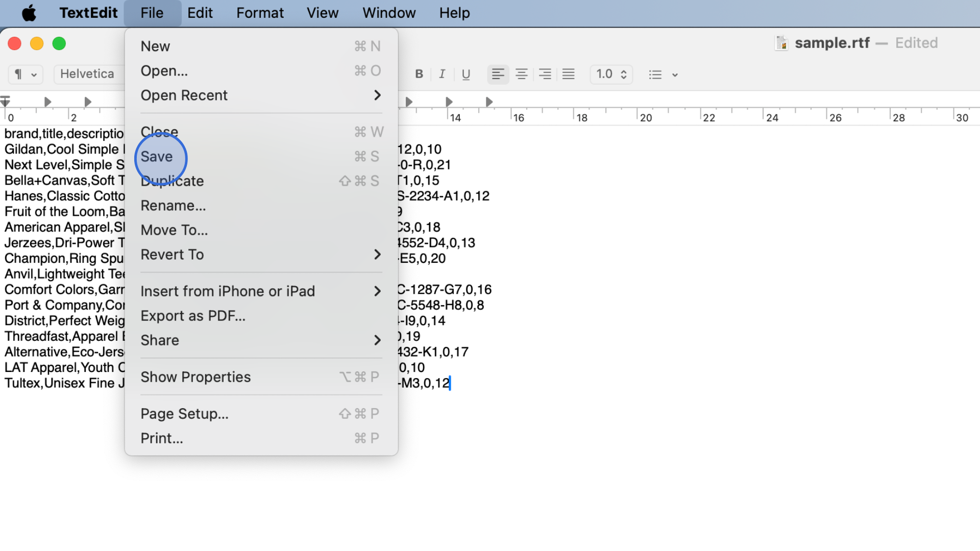The height and width of the screenshot is (551, 980).
Task: Click the sample.rtf window title
Action: coord(832,43)
